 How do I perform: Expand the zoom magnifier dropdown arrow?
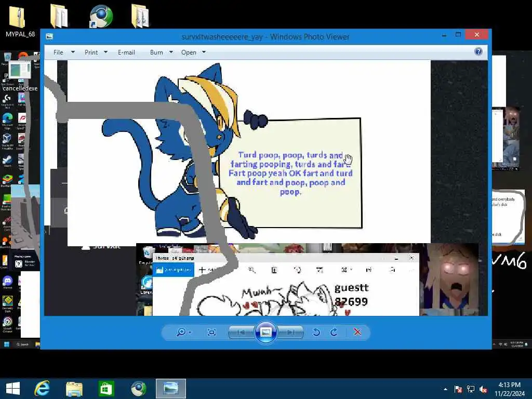190,332
